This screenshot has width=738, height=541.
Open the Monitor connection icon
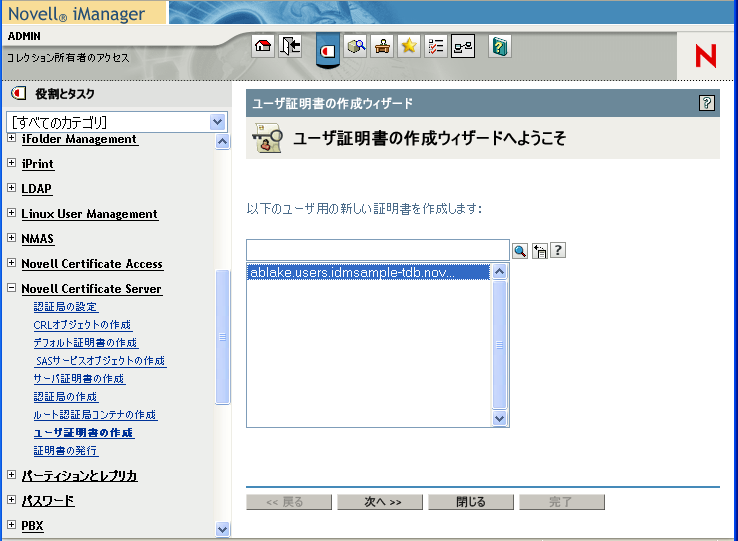point(463,46)
